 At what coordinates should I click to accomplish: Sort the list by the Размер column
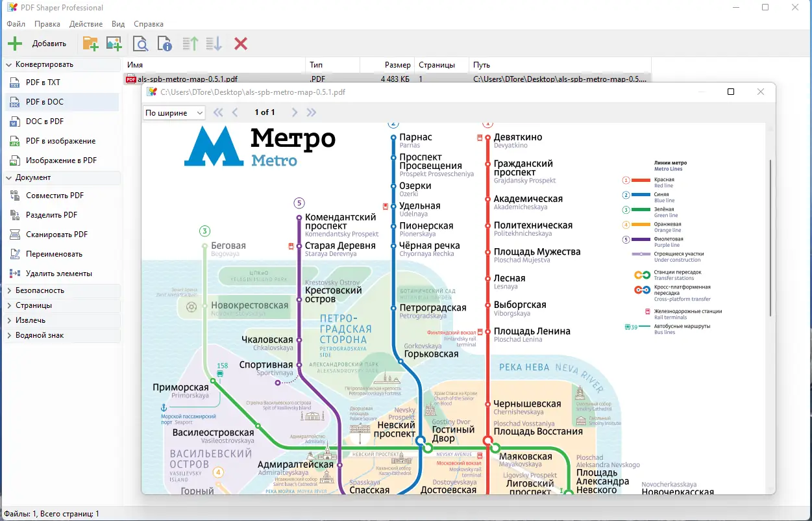tap(387, 65)
